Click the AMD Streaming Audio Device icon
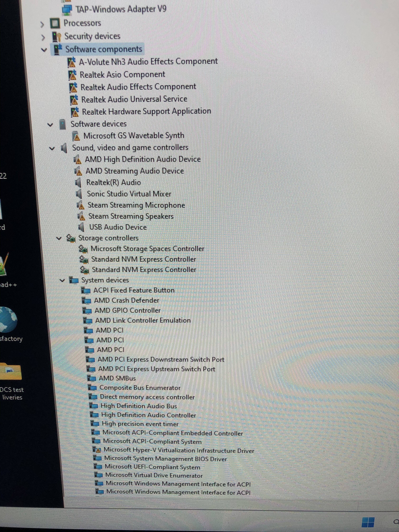 78,172
